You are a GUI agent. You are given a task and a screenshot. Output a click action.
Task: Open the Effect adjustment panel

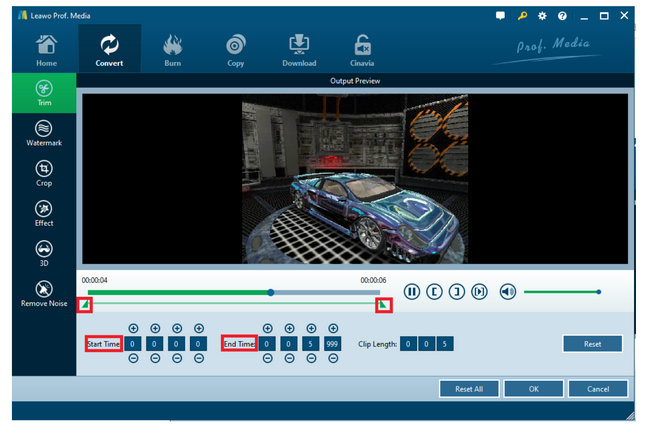pos(44,214)
